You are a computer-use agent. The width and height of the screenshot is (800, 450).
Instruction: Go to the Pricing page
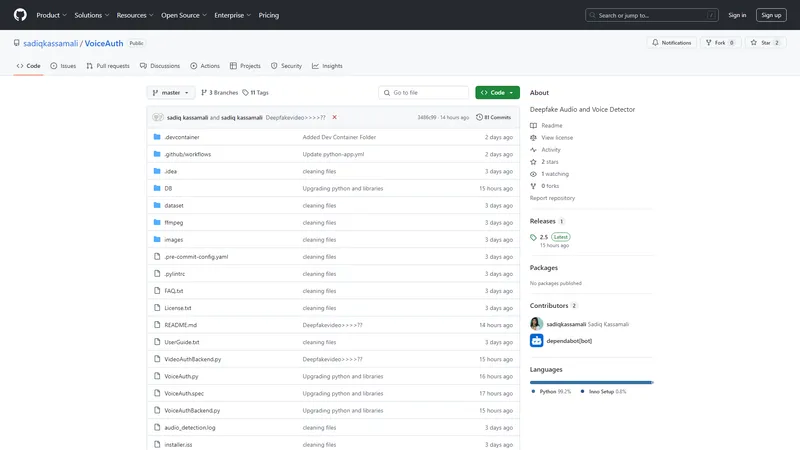click(x=268, y=15)
